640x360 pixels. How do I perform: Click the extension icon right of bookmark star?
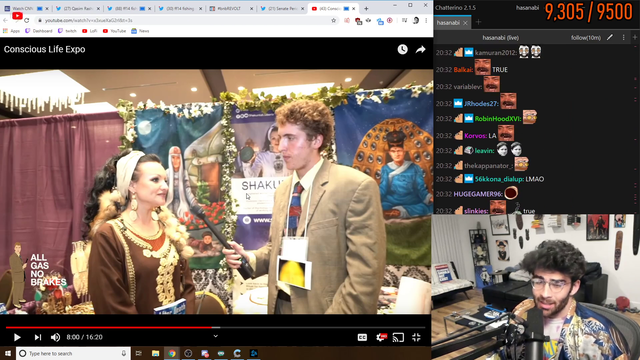(347, 20)
